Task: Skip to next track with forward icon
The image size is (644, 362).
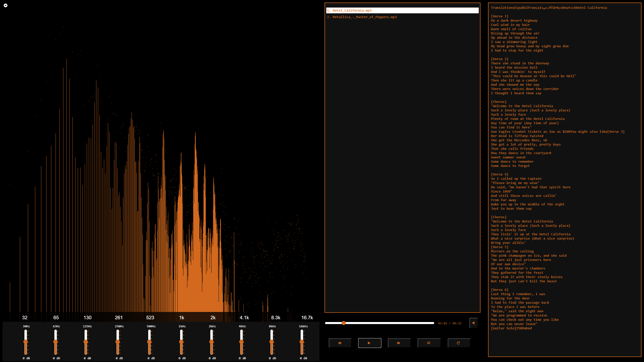Action: click(399, 343)
